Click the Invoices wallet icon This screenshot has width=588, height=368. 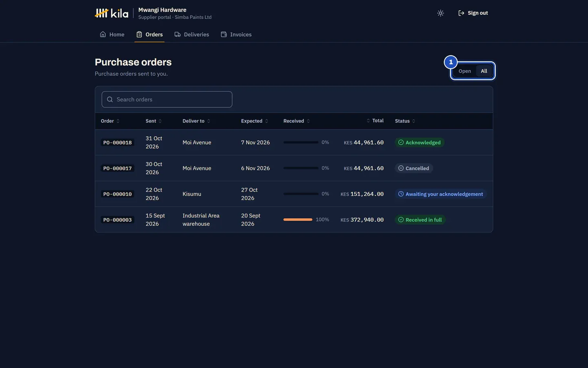point(224,34)
